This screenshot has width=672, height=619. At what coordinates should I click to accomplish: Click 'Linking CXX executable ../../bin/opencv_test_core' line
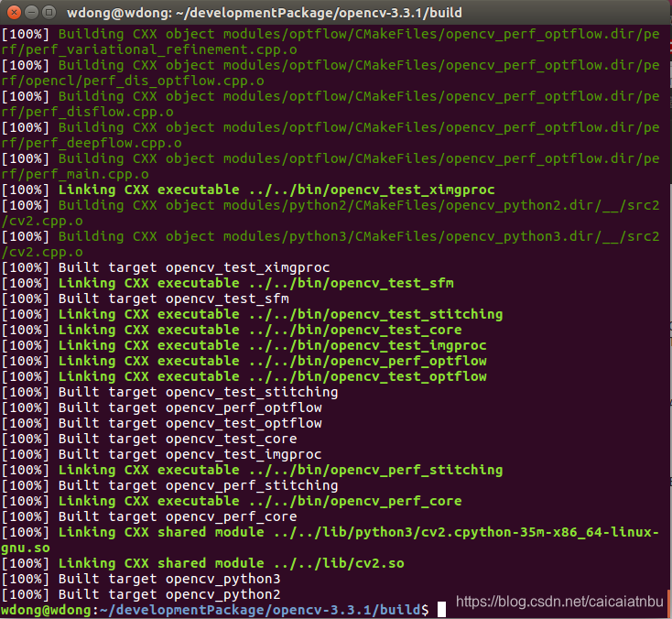pyautogui.click(x=232, y=330)
